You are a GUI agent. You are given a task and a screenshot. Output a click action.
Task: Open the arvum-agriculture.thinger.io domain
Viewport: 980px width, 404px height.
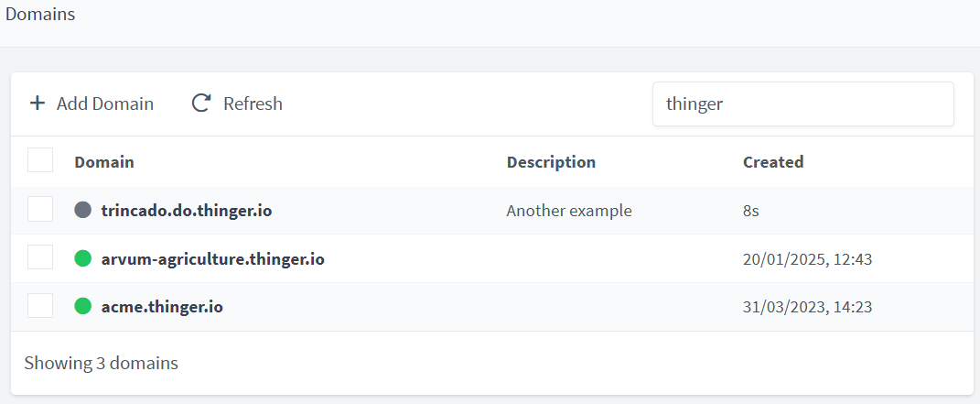coord(212,259)
